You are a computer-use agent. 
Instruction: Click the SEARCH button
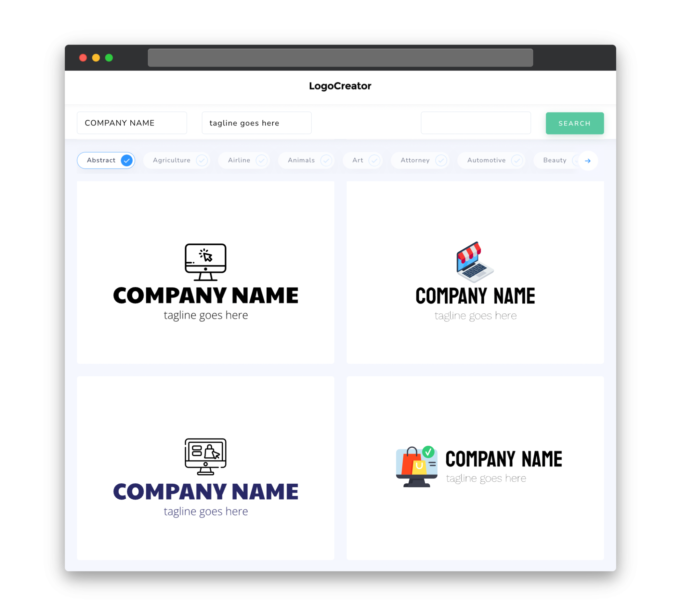574,123
